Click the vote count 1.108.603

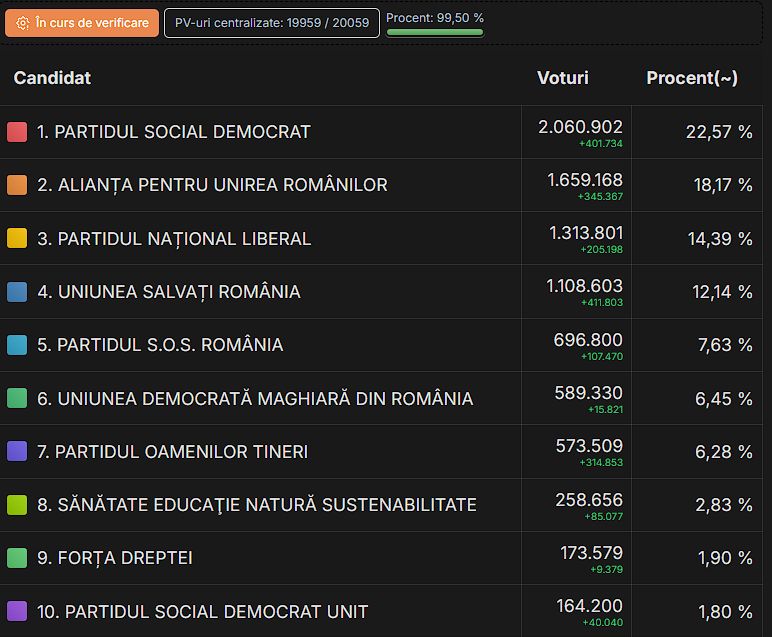point(584,286)
